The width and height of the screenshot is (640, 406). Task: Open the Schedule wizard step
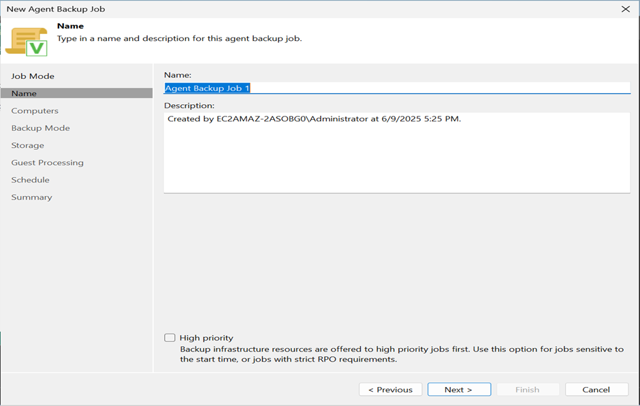30,180
